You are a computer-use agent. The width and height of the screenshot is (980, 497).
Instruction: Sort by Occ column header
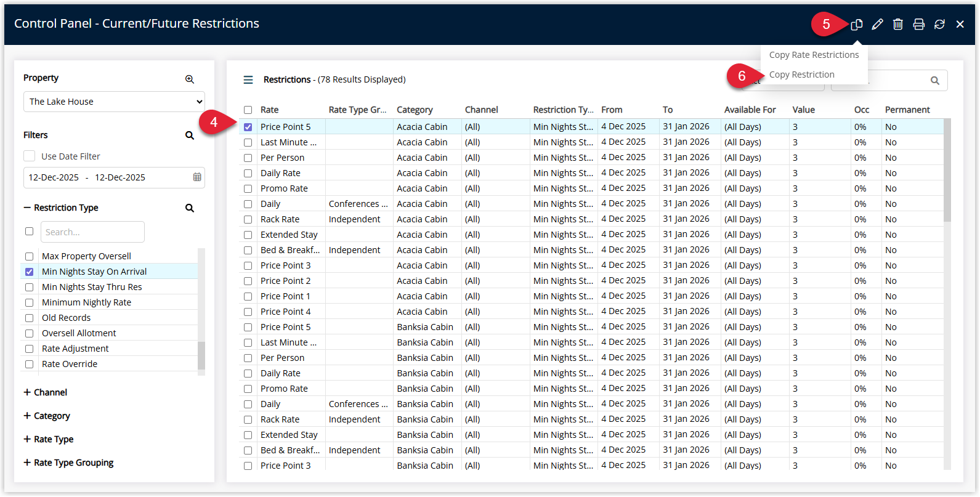coord(861,110)
